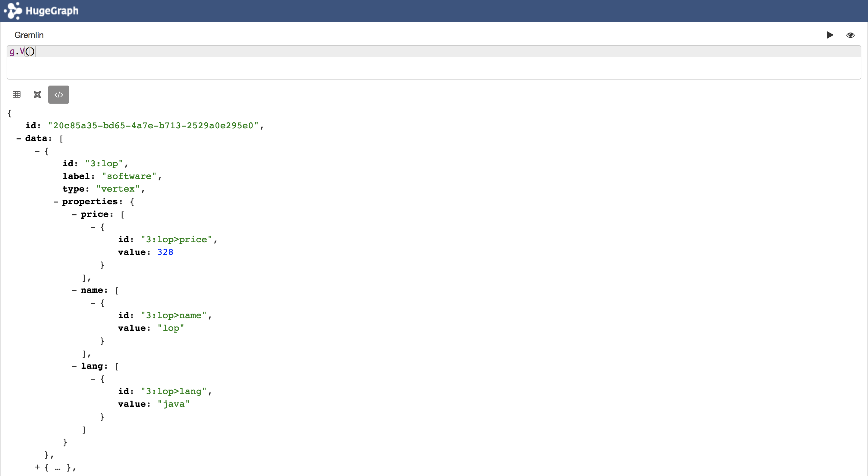Collapse the price array
868x476 pixels.
[74, 215]
